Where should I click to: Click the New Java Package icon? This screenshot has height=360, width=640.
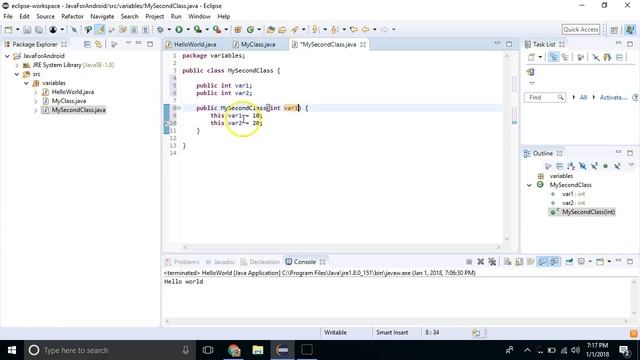click(238, 29)
